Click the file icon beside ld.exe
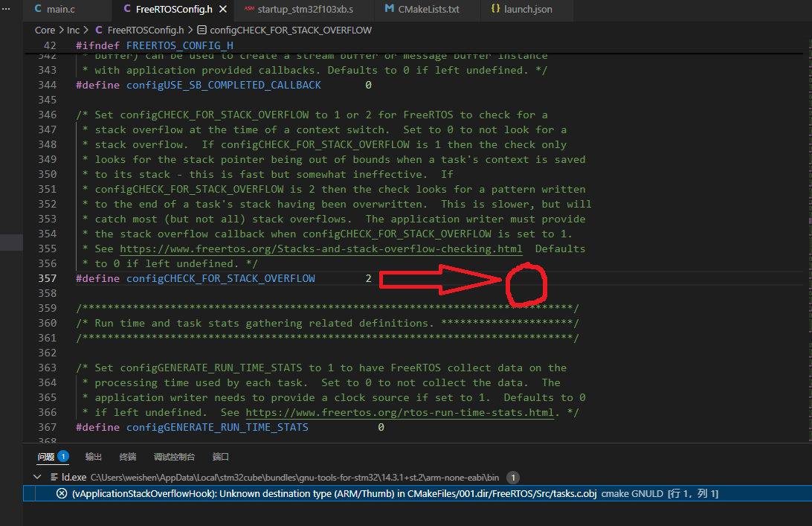Viewport: 812px width, 526px height. [x=54, y=477]
